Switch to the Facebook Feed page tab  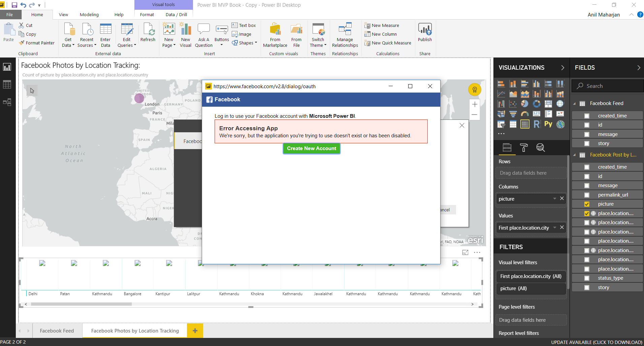click(57, 331)
